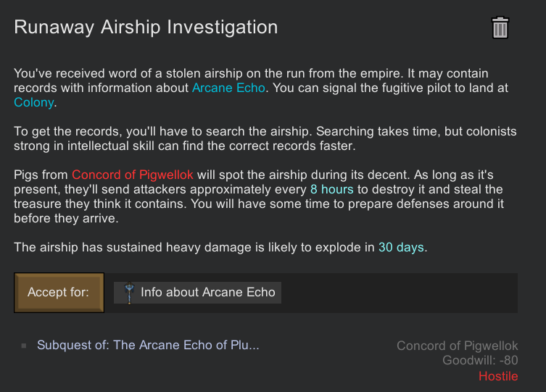The image size is (546, 392).
Task: Follow the Colony link in the description
Action: [x=33, y=102]
